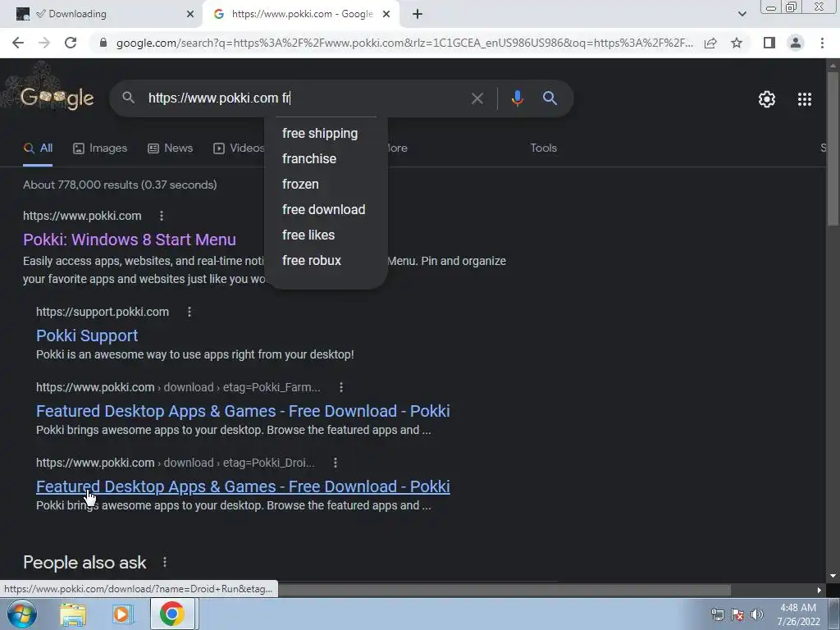Select the All results tab

pos(38,148)
